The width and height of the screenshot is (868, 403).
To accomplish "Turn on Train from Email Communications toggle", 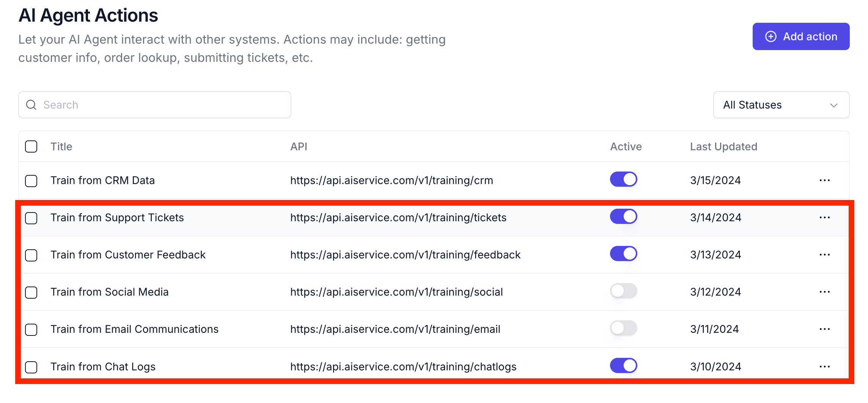I will coord(623,328).
